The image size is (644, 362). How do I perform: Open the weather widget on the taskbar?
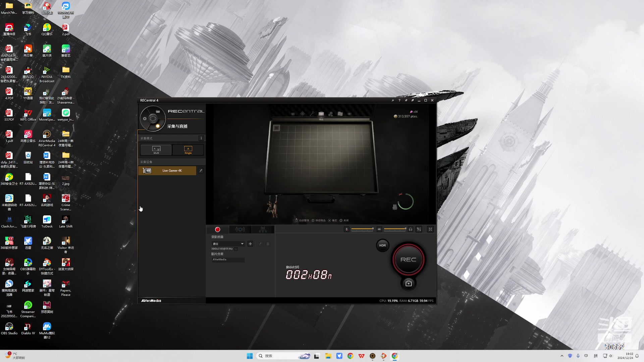[15, 356]
